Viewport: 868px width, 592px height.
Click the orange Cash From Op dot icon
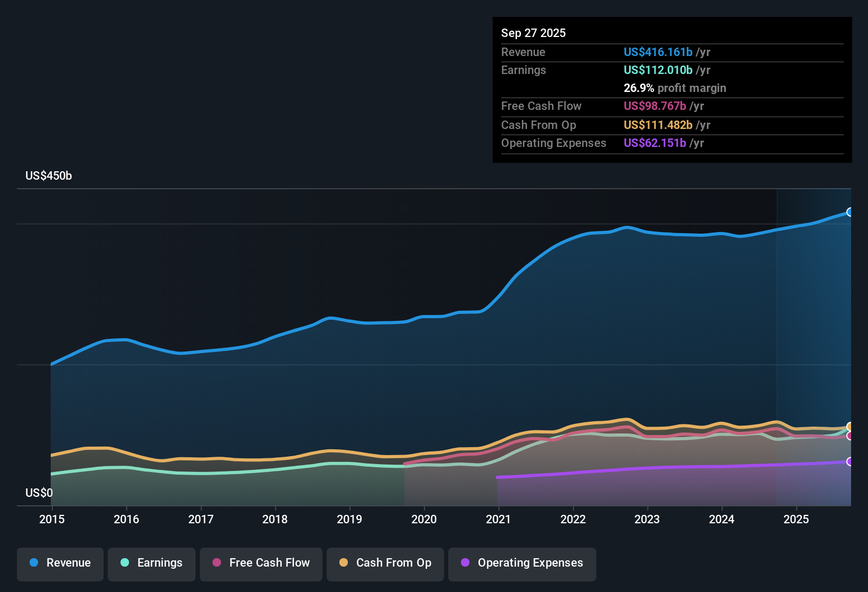pos(343,563)
